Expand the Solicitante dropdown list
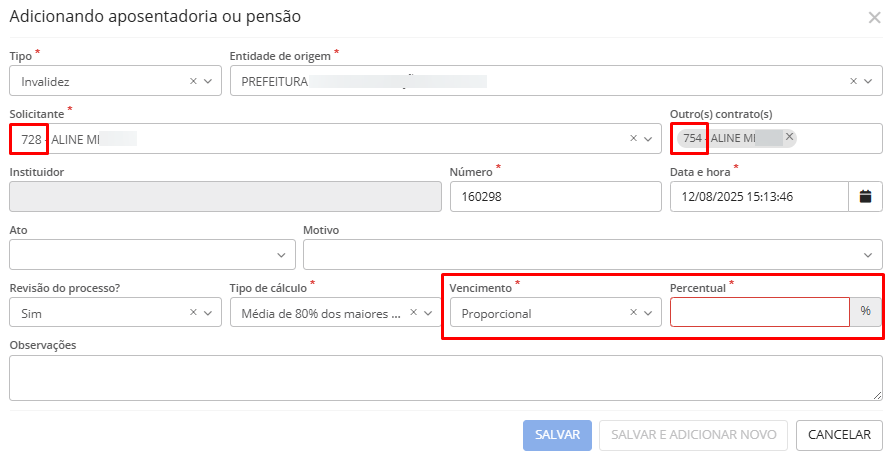This screenshot has height=456, width=891. pyautogui.click(x=649, y=139)
